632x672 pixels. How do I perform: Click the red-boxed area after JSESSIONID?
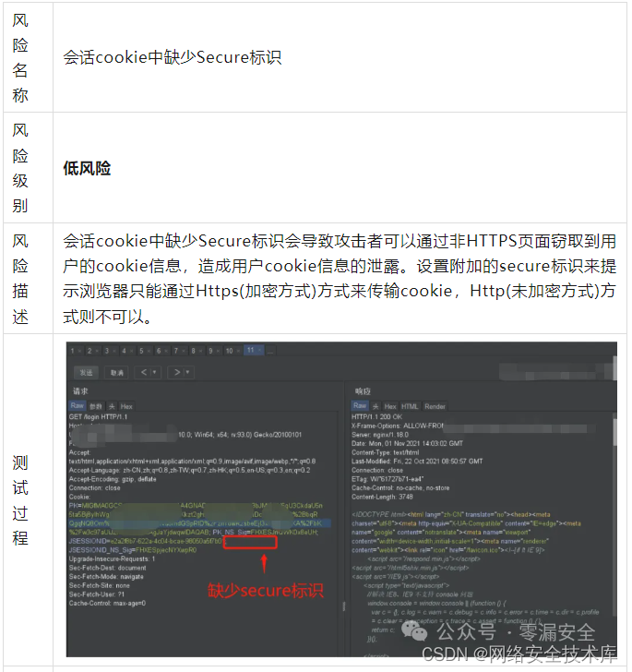point(251,543)
